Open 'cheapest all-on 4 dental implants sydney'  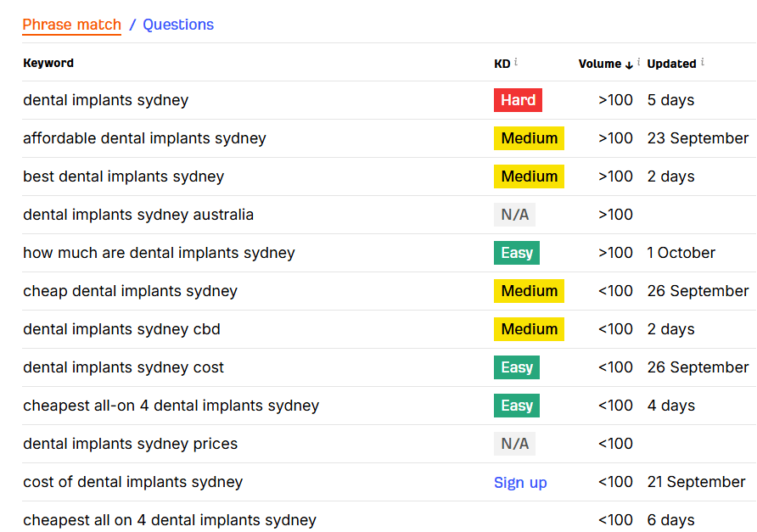point(171,406)
